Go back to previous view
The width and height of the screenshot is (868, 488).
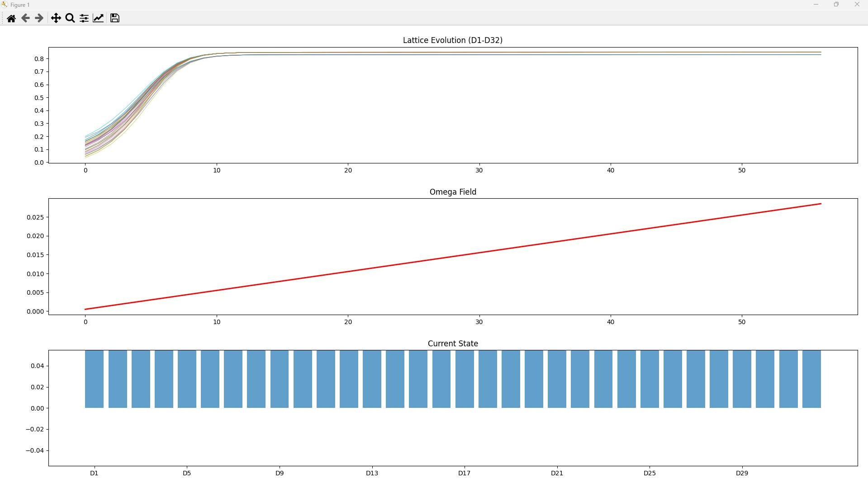pyautogui.click(x=25, y=18)
